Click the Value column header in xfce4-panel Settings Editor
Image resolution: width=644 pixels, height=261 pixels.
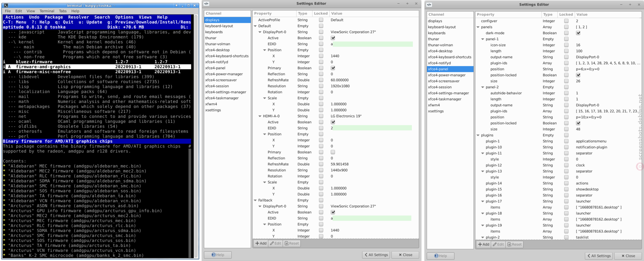pos(608,14)
